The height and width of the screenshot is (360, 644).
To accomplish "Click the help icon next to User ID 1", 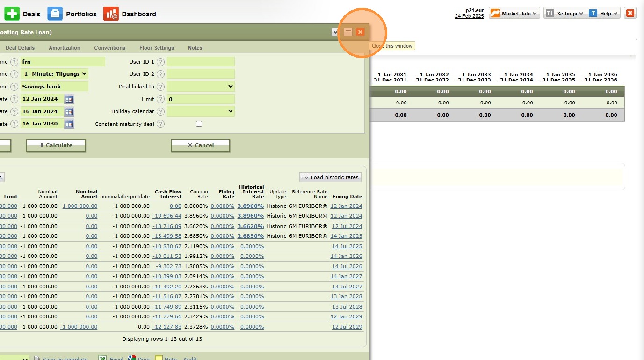I will (160, 62).
